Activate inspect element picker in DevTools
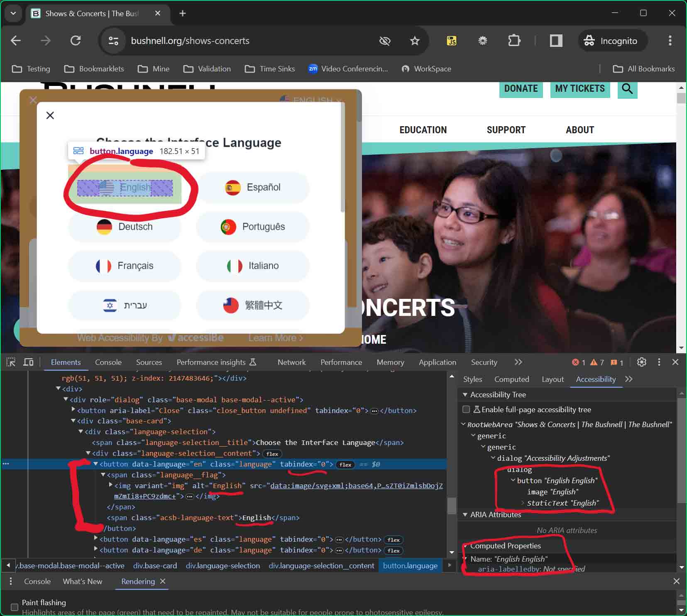Image resolution: width=687 pixels, height=616 pixels. (x=11, y=362)
